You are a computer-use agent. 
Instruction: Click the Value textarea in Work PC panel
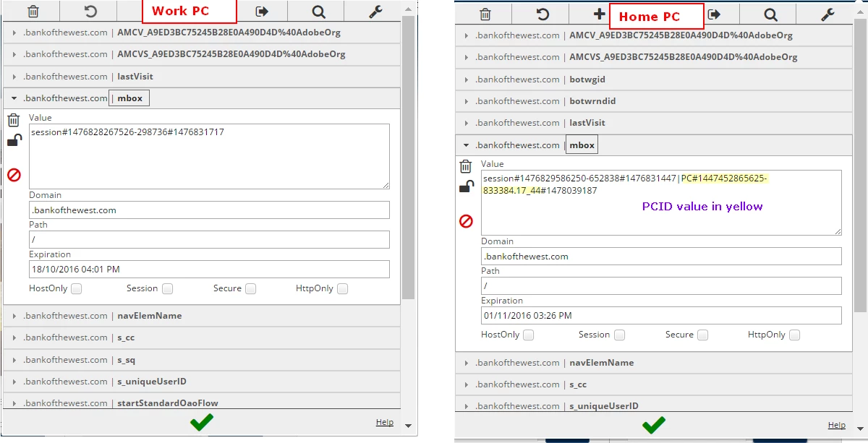209,156
